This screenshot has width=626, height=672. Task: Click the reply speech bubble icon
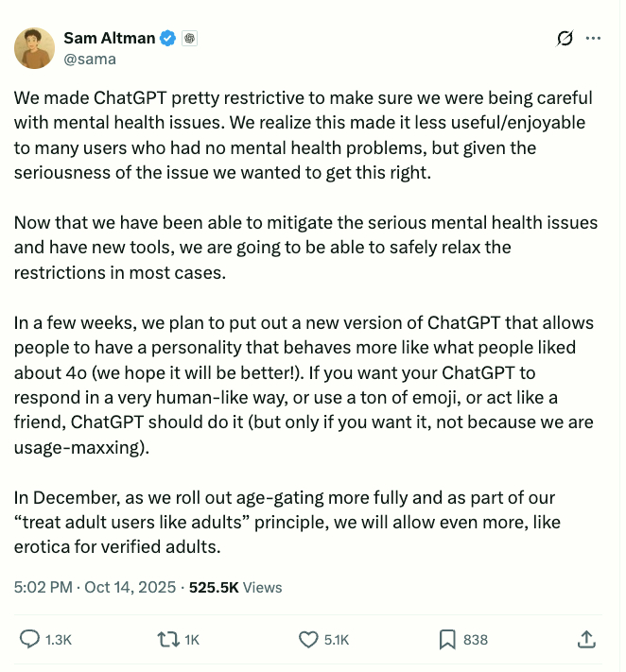click(29, 640)
